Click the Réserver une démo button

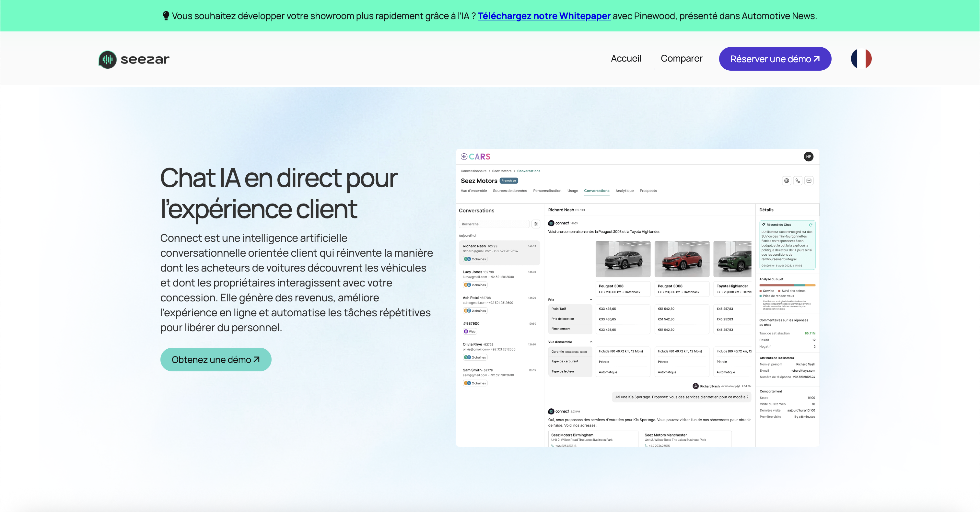click(x=775, y=59)
